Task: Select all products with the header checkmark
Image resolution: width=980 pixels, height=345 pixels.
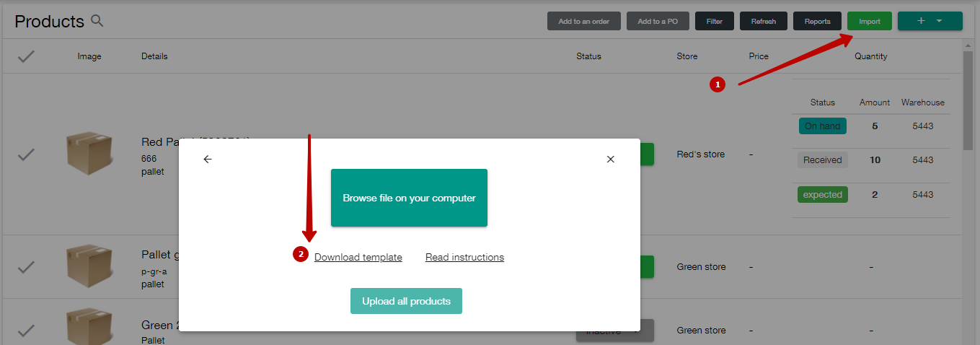Action: (x=26, y=56)
